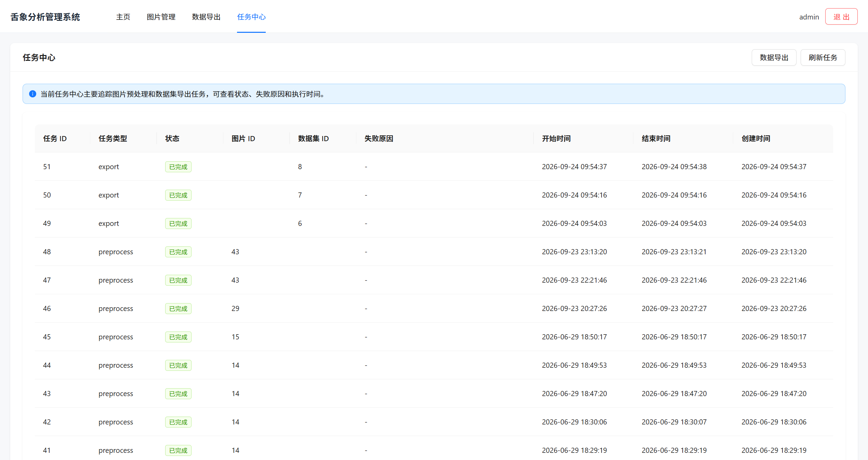Click the admin username label

click(809, 17)
